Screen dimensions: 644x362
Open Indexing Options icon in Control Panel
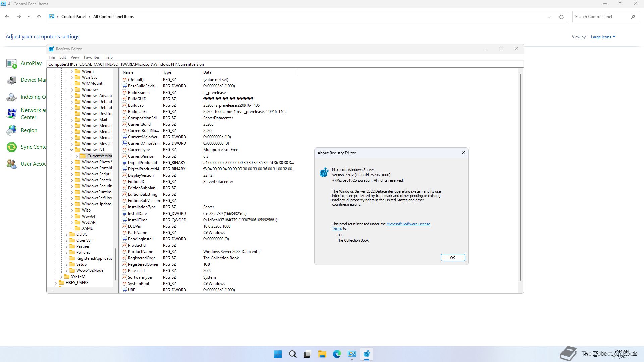pyautogui.click(x=12, y=97)
